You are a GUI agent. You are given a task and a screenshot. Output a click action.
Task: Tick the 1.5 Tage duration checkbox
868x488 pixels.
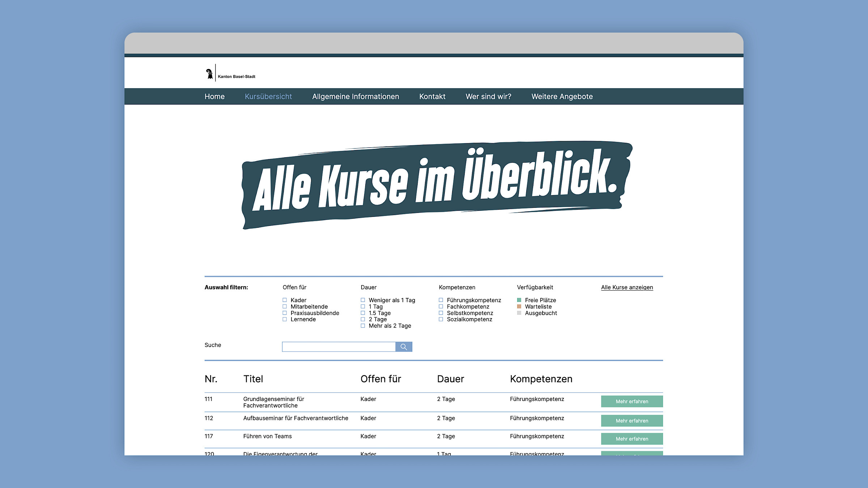[363, 313]
